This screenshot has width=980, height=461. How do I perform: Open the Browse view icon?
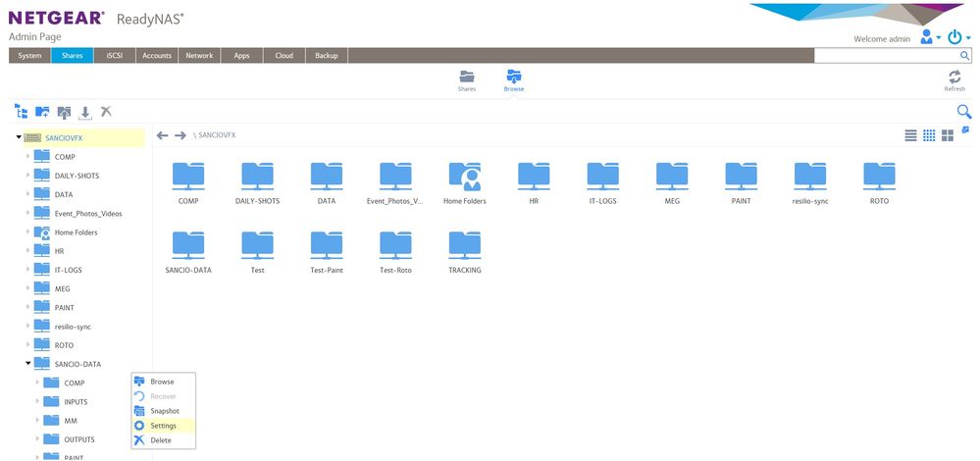point(513,78)
